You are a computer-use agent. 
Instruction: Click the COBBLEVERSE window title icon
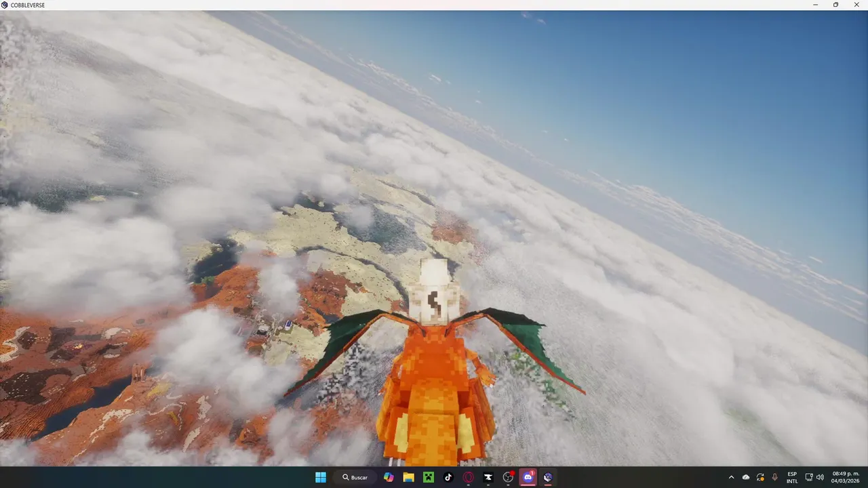tap(5, 5)
